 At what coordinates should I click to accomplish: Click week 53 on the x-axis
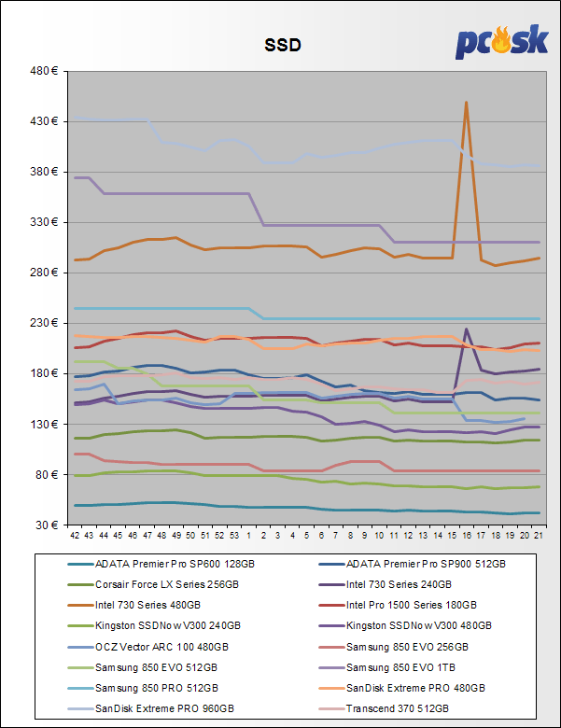coord(234,536)
